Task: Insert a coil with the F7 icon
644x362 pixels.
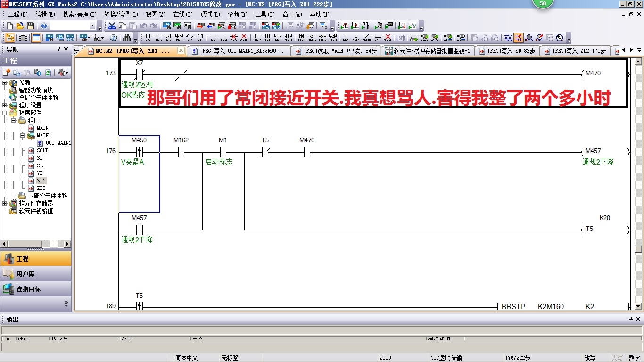Action: [x=190, y=38]
